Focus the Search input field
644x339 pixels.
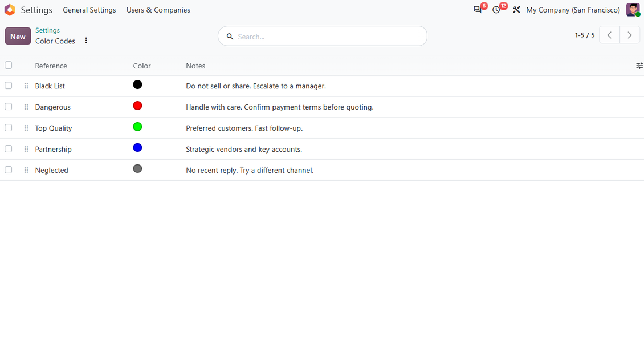(323, 36)
